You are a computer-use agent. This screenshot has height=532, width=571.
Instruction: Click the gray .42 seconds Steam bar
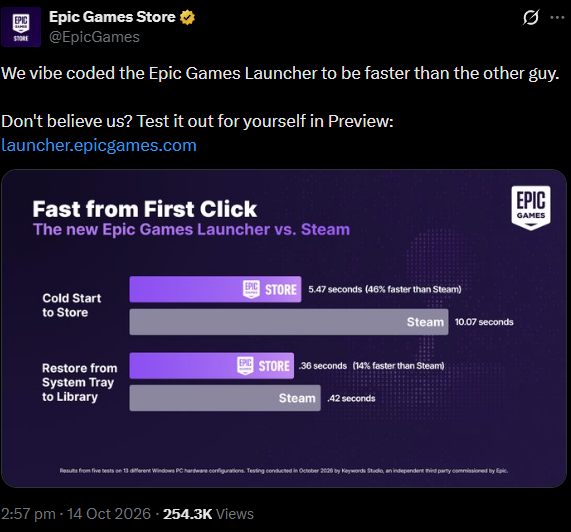click(225, 398)
